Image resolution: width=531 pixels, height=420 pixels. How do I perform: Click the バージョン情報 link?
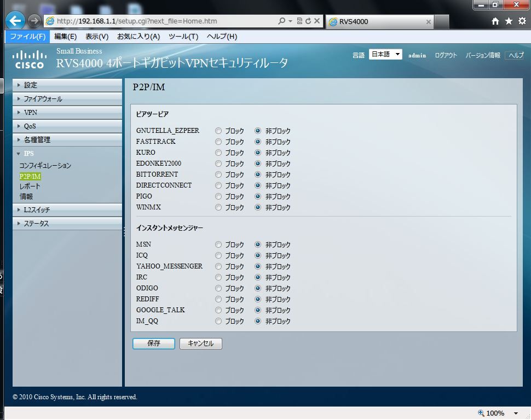tap(483, 55)
